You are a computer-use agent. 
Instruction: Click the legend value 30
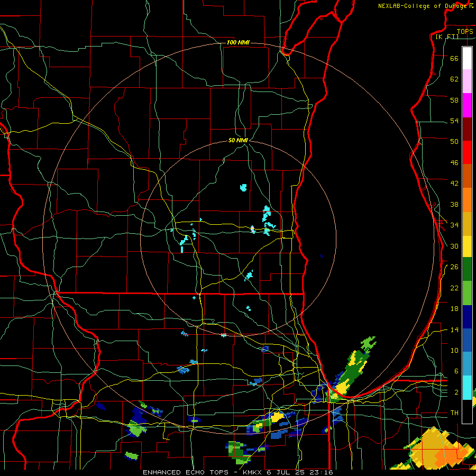[454, 246]
